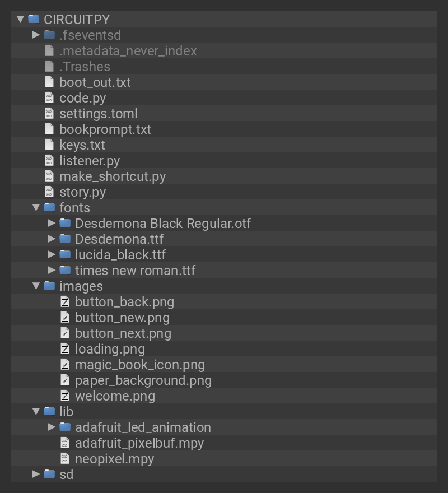Expand the Desdemona.ttf entry arrow
The width and height of the screenshot is (448, 493).
(x=52, y=239)
